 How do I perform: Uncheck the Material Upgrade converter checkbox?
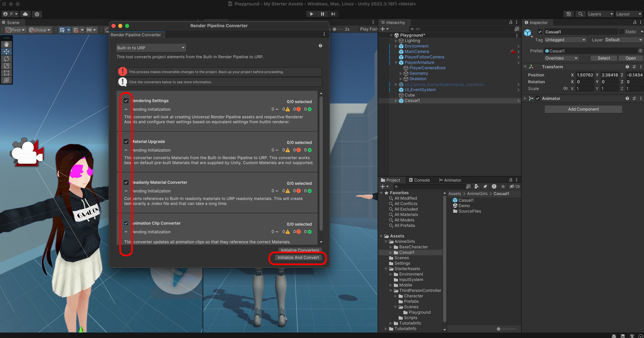[126, 141]
